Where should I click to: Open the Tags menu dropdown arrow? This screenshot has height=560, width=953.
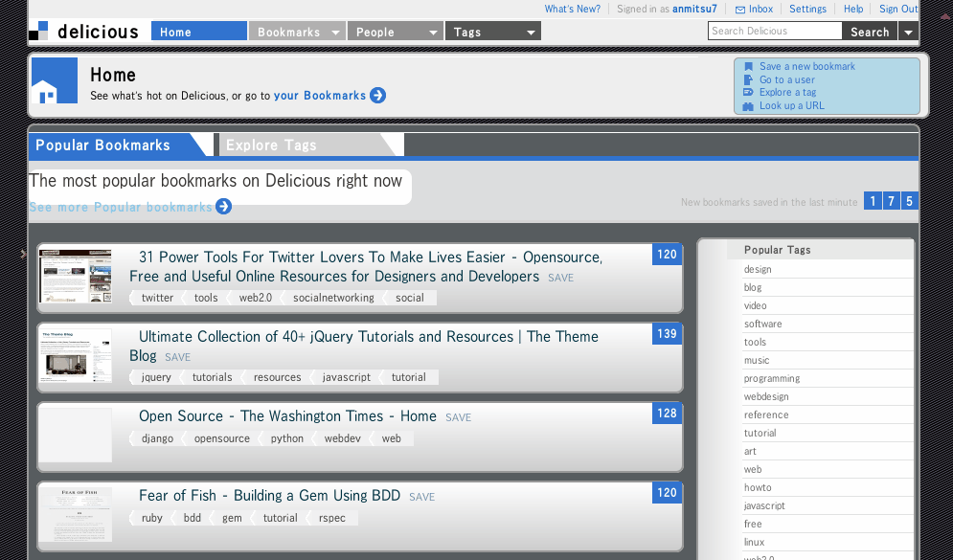coord(531,33)
